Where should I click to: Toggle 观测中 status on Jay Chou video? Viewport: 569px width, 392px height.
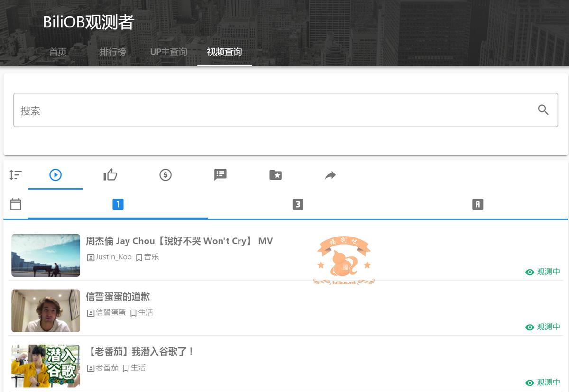543,272
